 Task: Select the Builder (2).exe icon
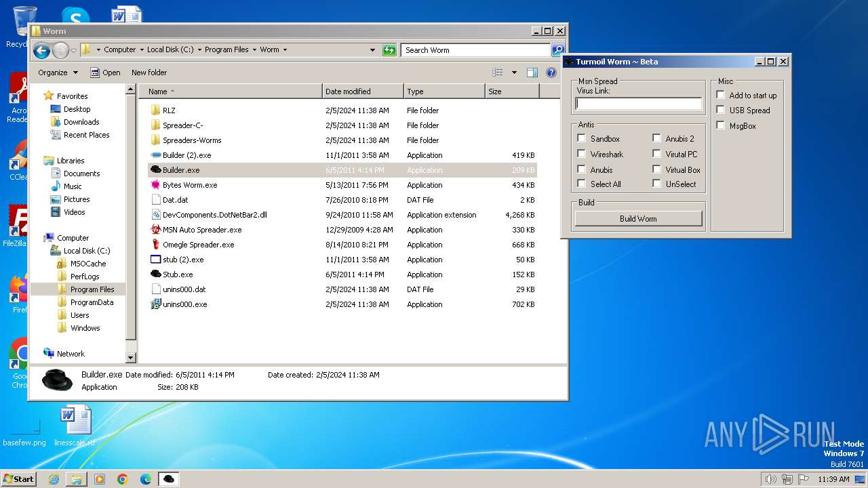[155, 155]
